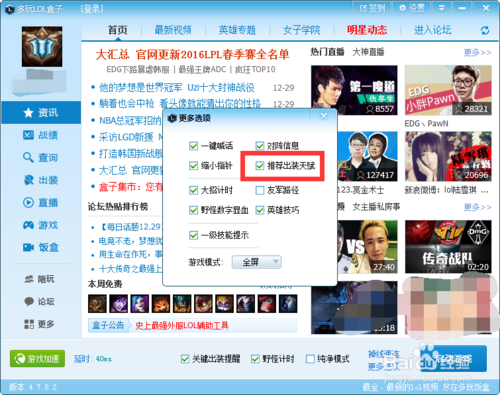Switch to the 进入论坛 tab
Image resolution: width=500 pixels, height=395 pixels.
coord(432,30)
